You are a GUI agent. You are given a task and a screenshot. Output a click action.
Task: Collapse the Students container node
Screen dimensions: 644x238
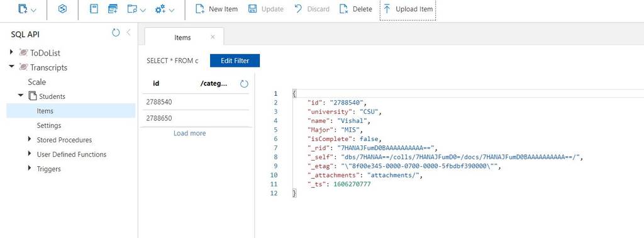point(21,95)
